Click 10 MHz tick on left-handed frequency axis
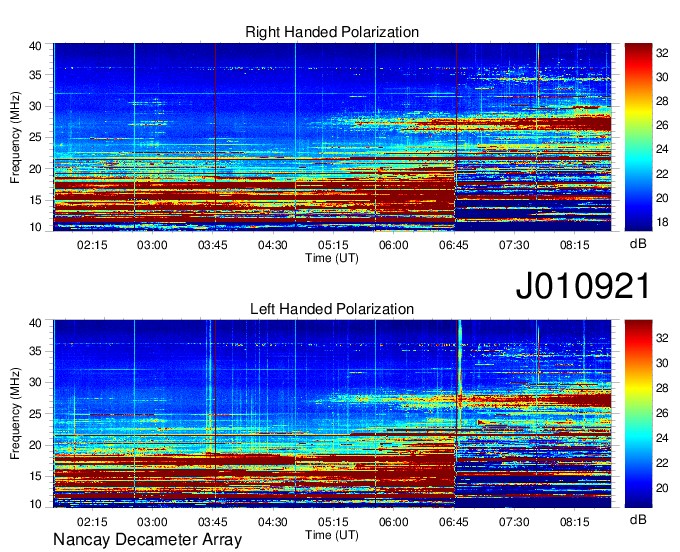Screen dimensions: 680x552 (36, 504)
